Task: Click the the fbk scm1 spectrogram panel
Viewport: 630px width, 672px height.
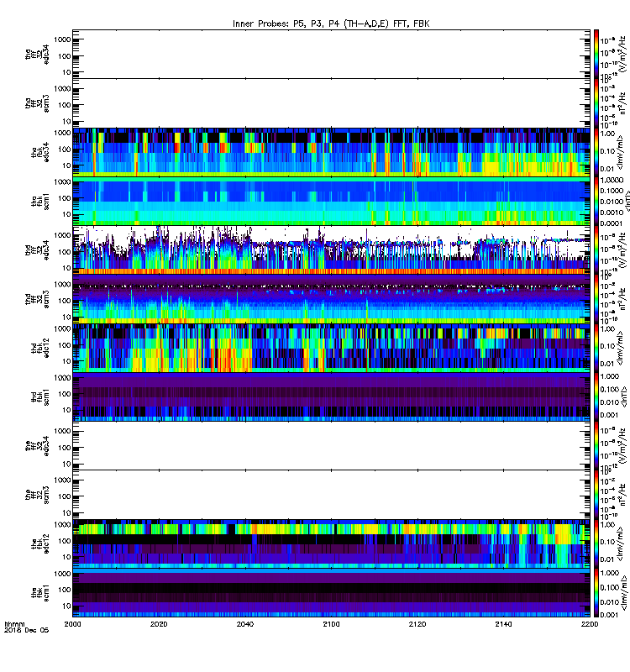Action: 331,593
